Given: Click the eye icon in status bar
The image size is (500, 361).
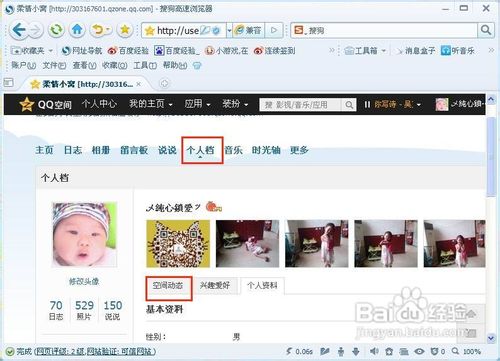Looking at the screenshot, I should (x=419, y=351).
